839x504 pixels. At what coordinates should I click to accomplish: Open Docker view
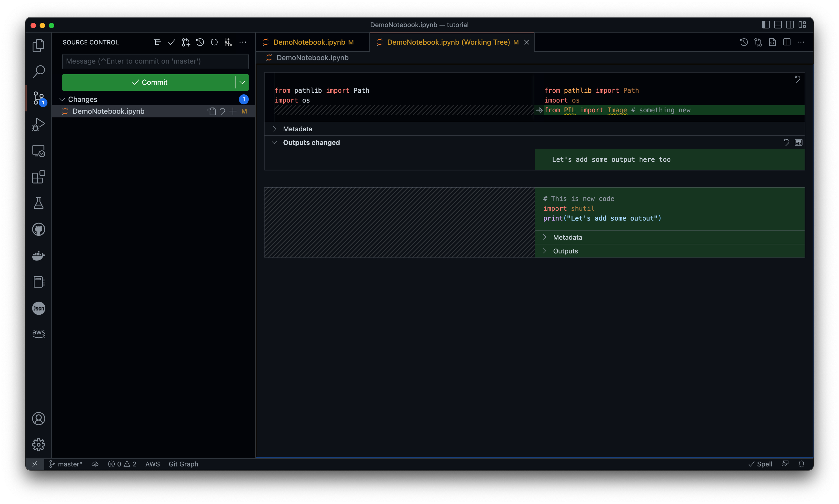[x=38, y=256]
